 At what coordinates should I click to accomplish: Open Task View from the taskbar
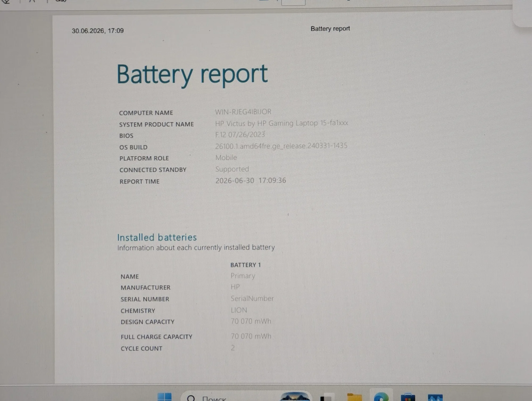[327, 397]
